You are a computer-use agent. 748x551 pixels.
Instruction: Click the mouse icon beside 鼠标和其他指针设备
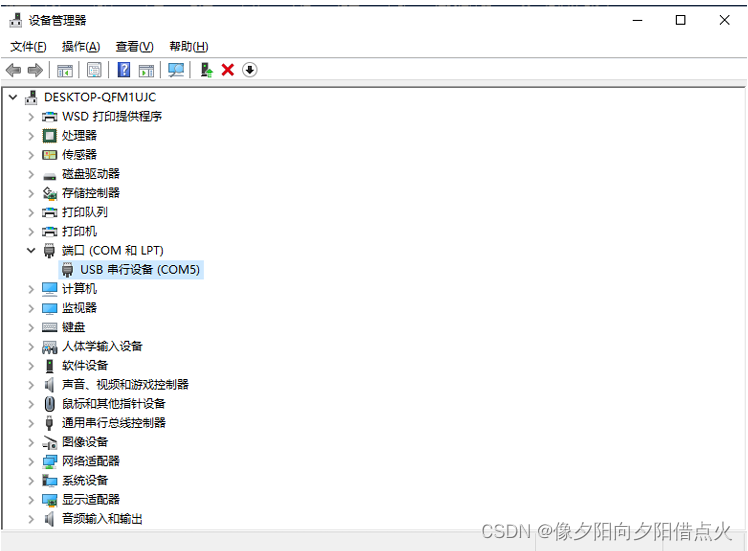click(x=50, y=404)
